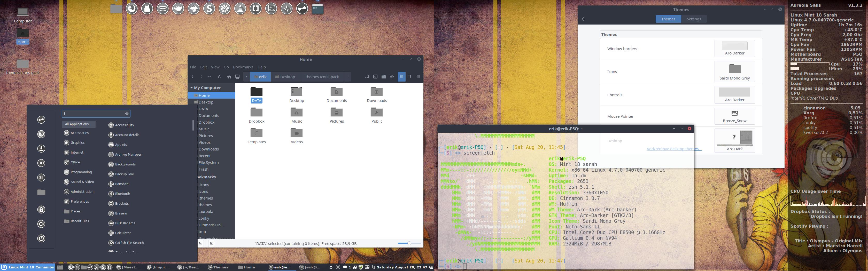Screen dimensions: 868x271
Task: Open the system monitor pulse icon in dock
Action: click(x=287, y=9)
